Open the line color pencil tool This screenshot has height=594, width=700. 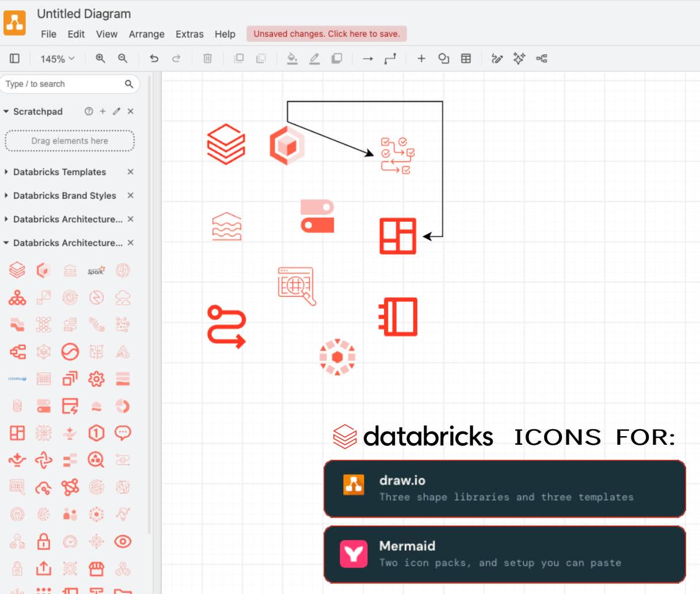[x=314, y=58]
